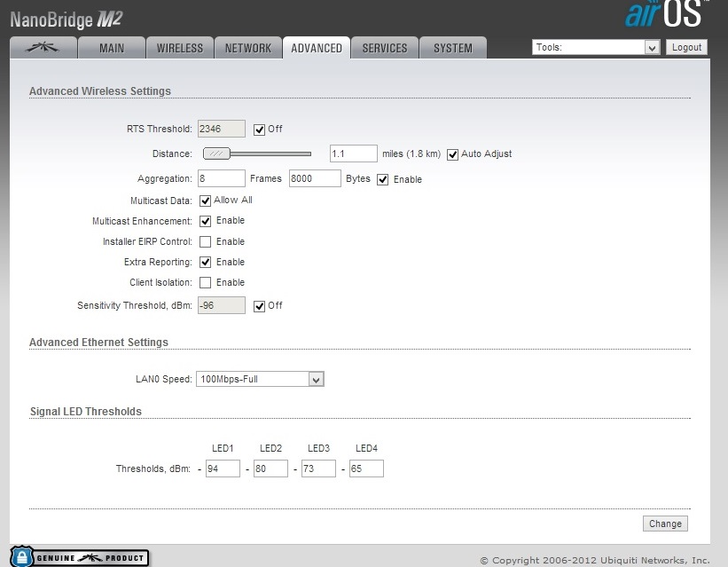Open the NETWORK tab

click(248, 48)
